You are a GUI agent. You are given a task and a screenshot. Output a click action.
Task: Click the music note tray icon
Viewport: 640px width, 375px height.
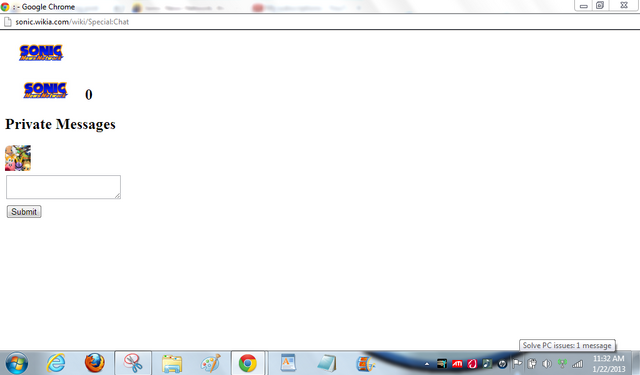(x=487, y=364)
